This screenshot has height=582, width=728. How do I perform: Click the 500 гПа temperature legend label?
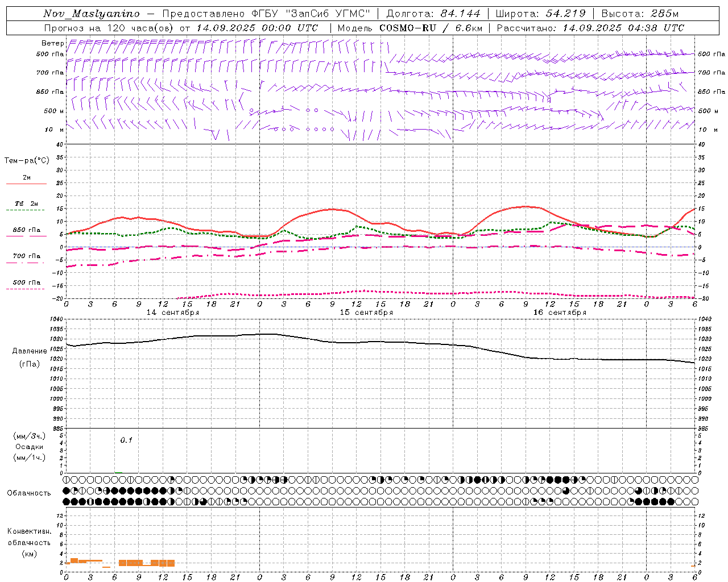click(x=26, y=282)
